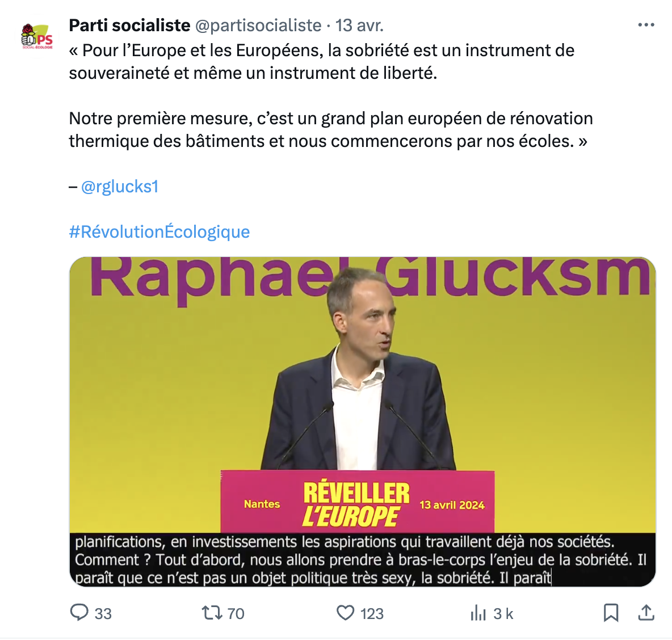The width and height of the screenshot is (672, 640).
Task: Click the 70 reposts count
Action: tap(236, 614)
